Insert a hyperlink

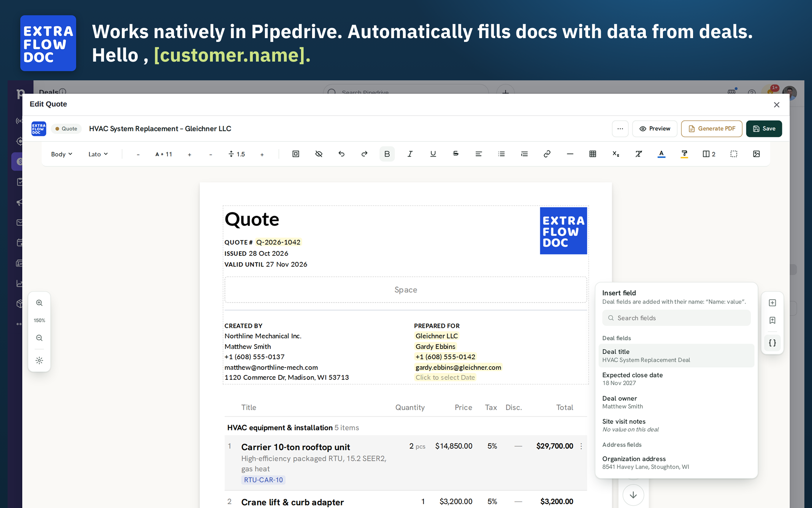(547, 154)
